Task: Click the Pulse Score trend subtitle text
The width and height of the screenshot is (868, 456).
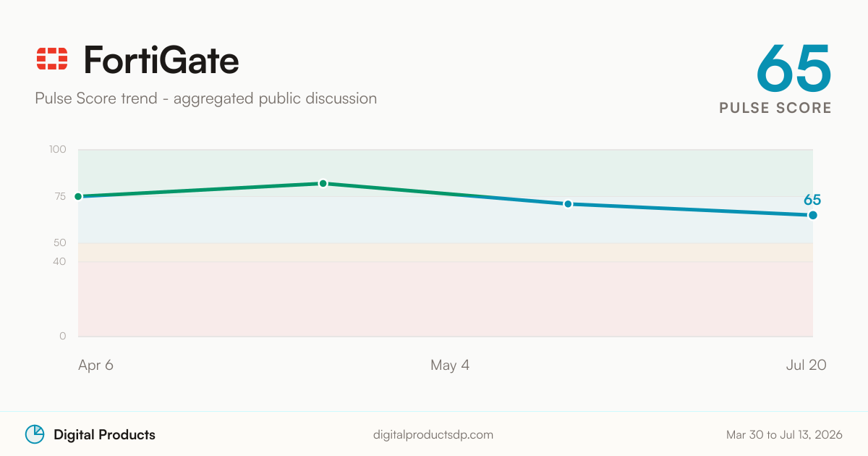Action: pyautogui.click(x=206, y=98)
